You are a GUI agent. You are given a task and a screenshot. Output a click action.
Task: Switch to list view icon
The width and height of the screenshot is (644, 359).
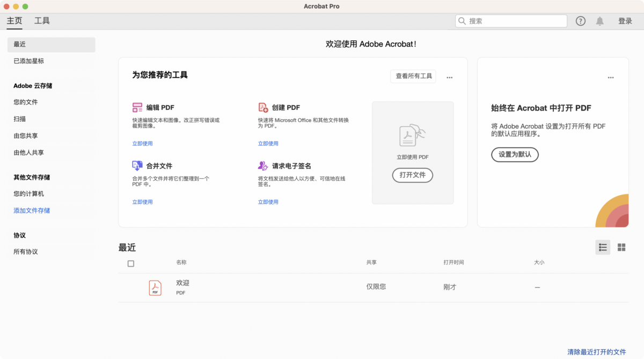pyautogui.click(x=603, y=247)
